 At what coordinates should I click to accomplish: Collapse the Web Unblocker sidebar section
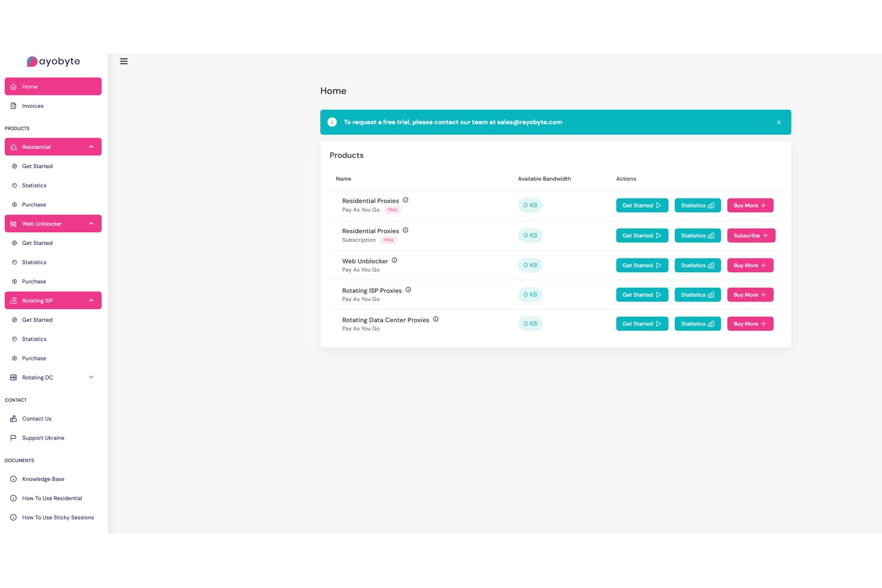[x=53, y=223]
